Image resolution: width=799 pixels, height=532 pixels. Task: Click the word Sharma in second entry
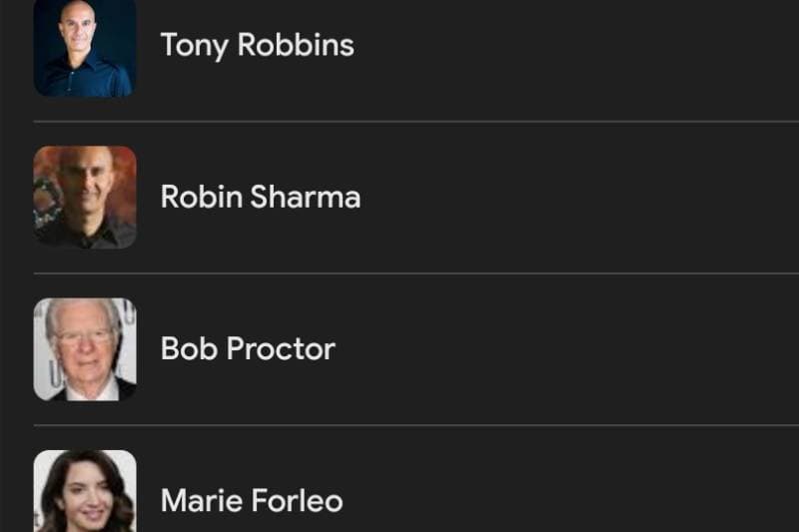pyautogui.click(x=306, y=197)
